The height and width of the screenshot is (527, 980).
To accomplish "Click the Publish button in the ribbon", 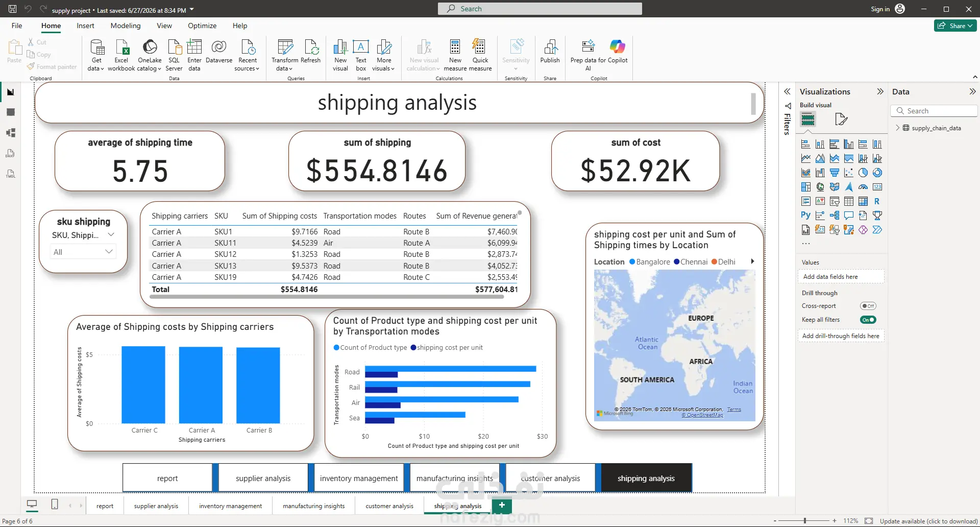I will [550, 51].
